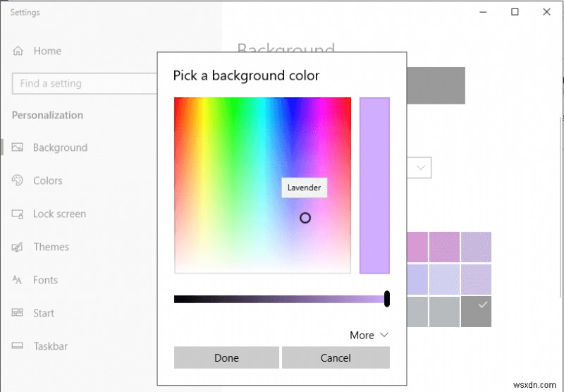Click the Start icon in sidebar
Image resolution: width=564 pixels, height=392 pixels.
pyautogui.click(x=18, y=313)
